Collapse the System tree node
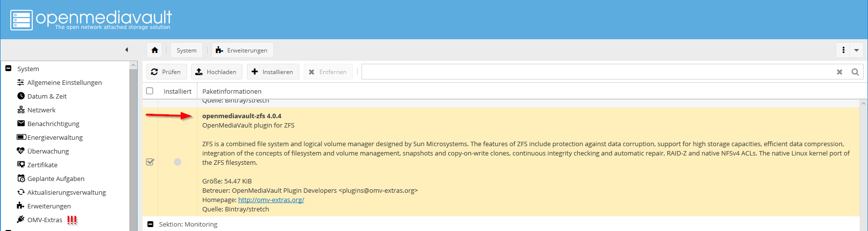The image size is (868, 231). [8, 69]
